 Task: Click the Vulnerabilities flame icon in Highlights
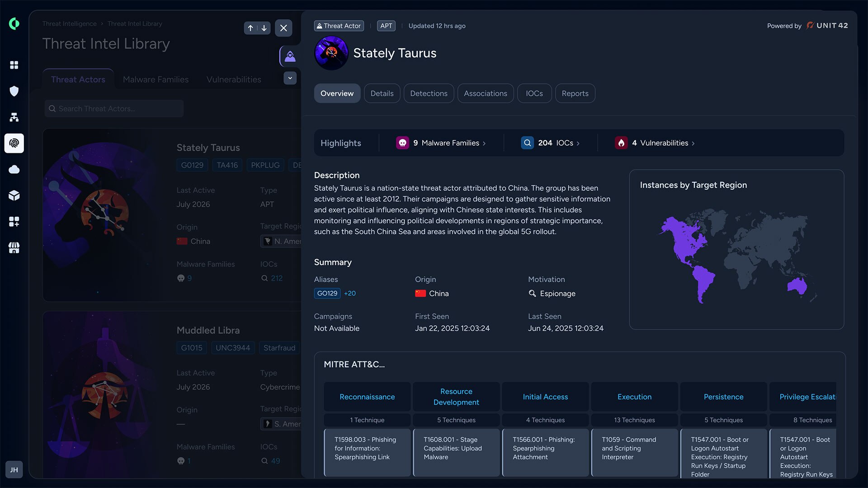[621, 143]
